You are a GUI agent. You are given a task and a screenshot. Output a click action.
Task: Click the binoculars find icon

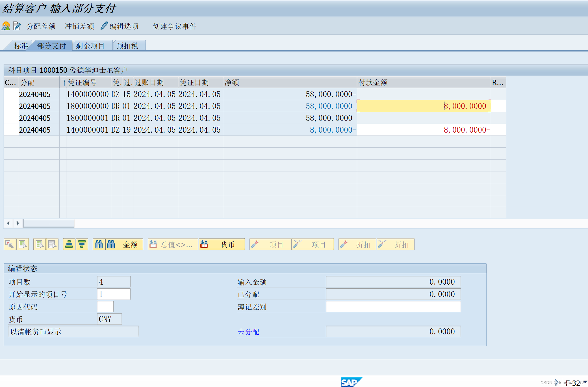[99, 244]
